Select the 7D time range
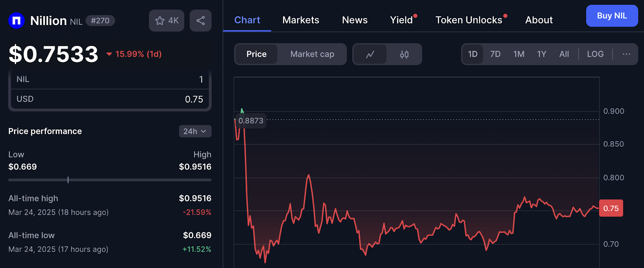The image size is (644, 268). coord(495,54)
